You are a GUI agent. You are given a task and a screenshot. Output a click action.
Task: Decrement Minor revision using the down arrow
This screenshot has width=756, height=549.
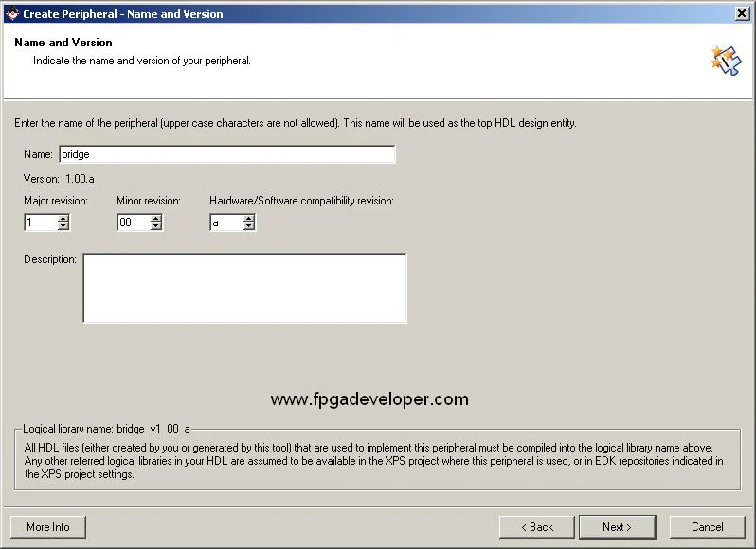tap(156, 227)
